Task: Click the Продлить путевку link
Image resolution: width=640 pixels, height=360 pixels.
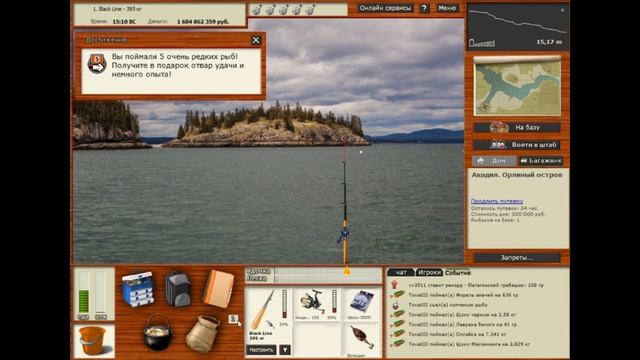Action: coord(497,201)
